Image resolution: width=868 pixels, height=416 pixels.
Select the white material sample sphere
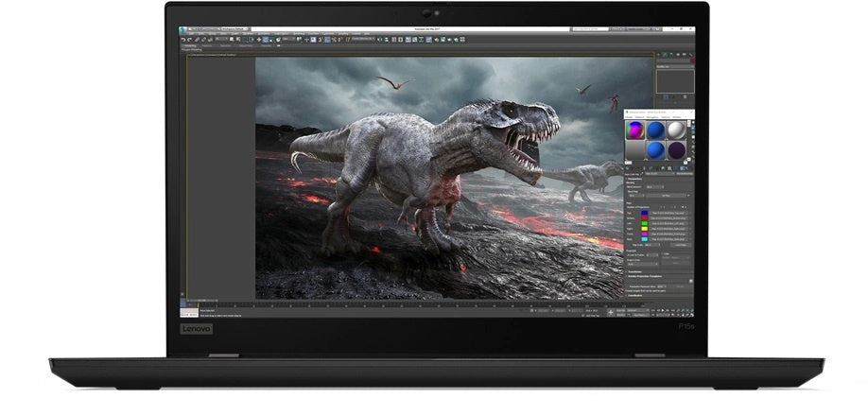pyautogui.click(x=676, y=130)
